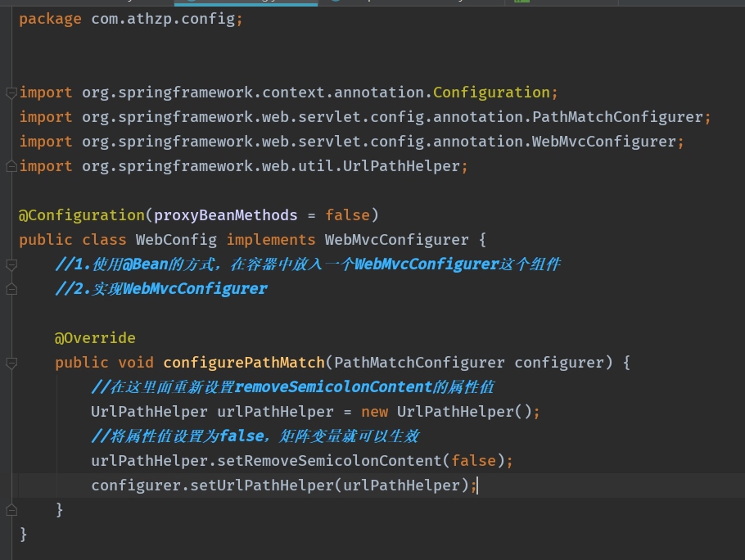Toggle fold marker beside //2. comment
Viewport: 745px width, 560px height.
tap(11, 289)
